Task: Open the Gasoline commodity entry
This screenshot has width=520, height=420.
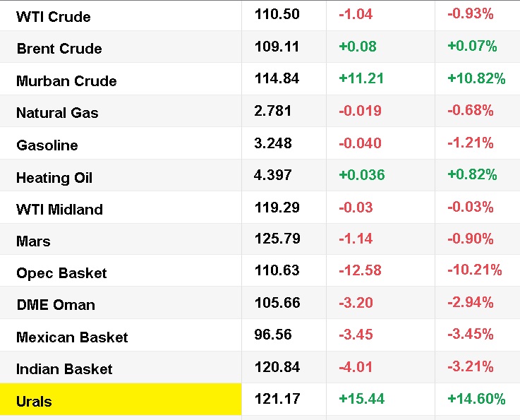Action: point(47,145)
